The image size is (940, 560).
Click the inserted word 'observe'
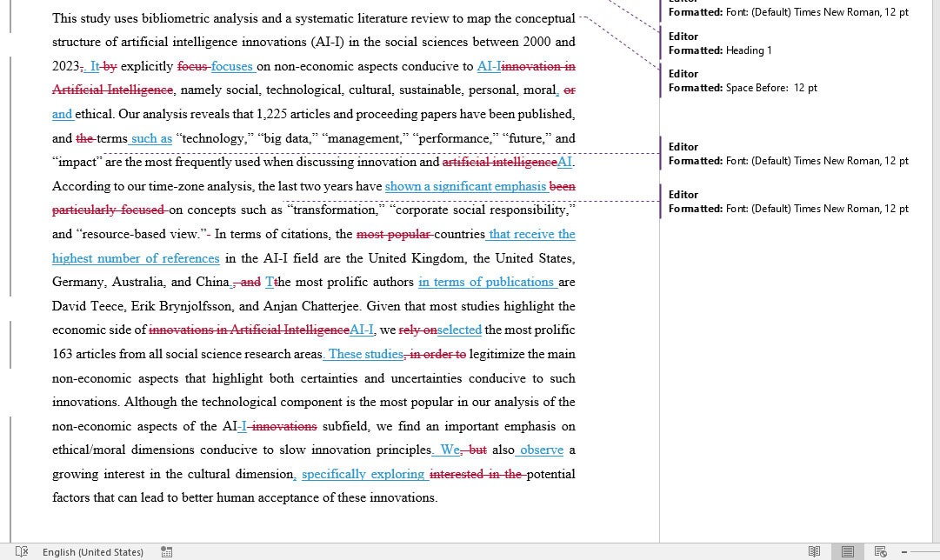click(x=541, y=450)
